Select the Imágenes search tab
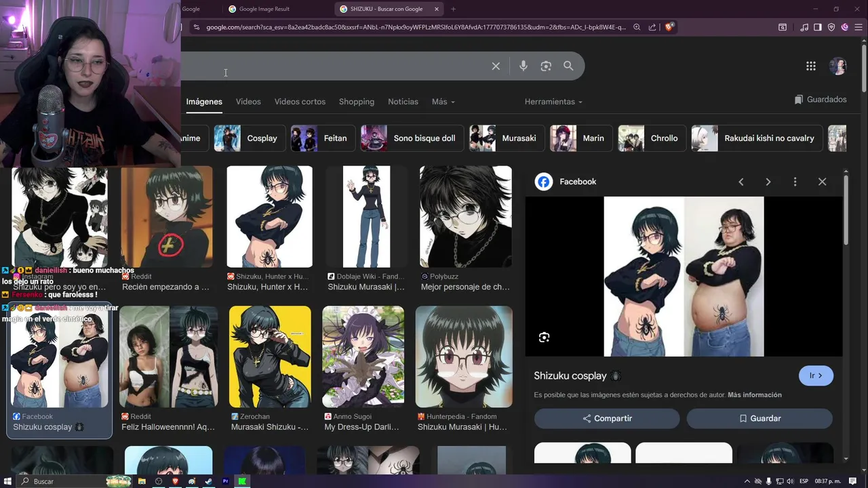 tap(204, 102)
